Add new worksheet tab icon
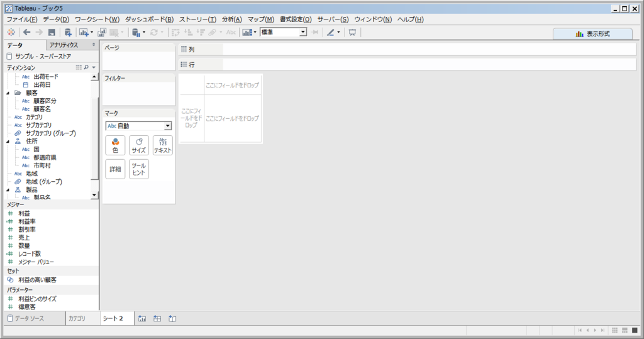Viewport: 644px width, 339px height. (x=142, y=318)
